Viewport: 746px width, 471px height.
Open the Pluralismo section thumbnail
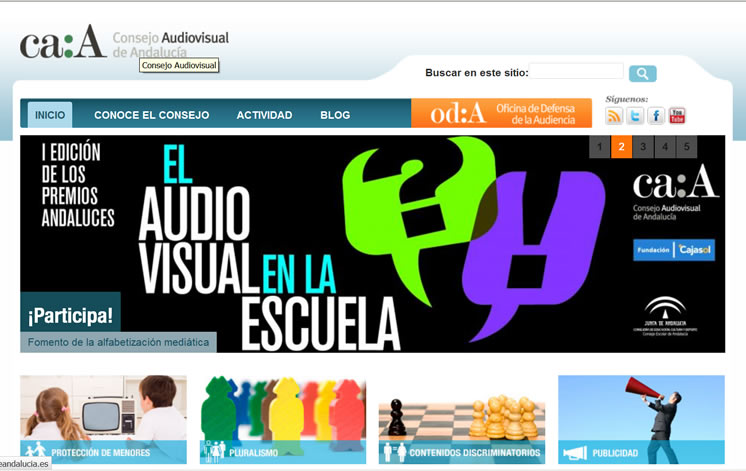tap(283, 419)
